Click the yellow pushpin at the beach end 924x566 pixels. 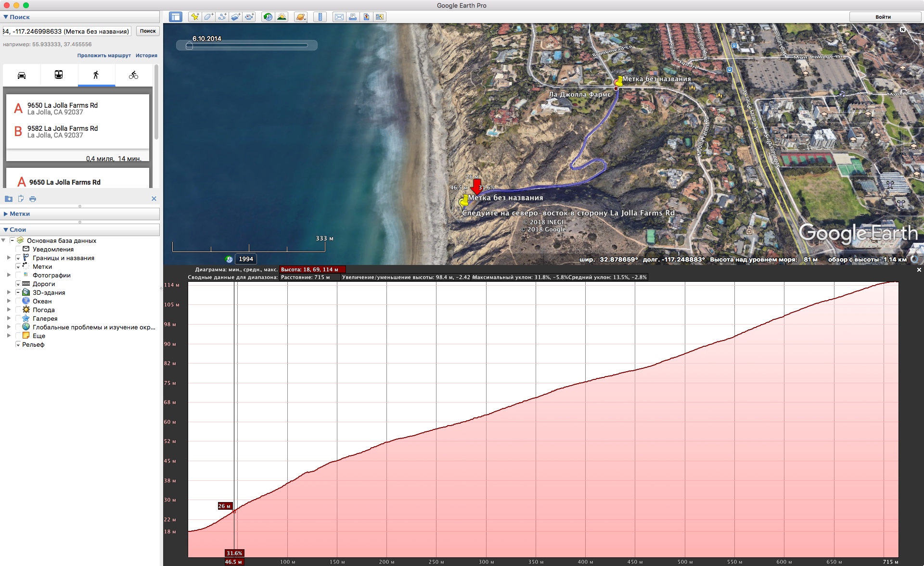[x=464, y=200]
